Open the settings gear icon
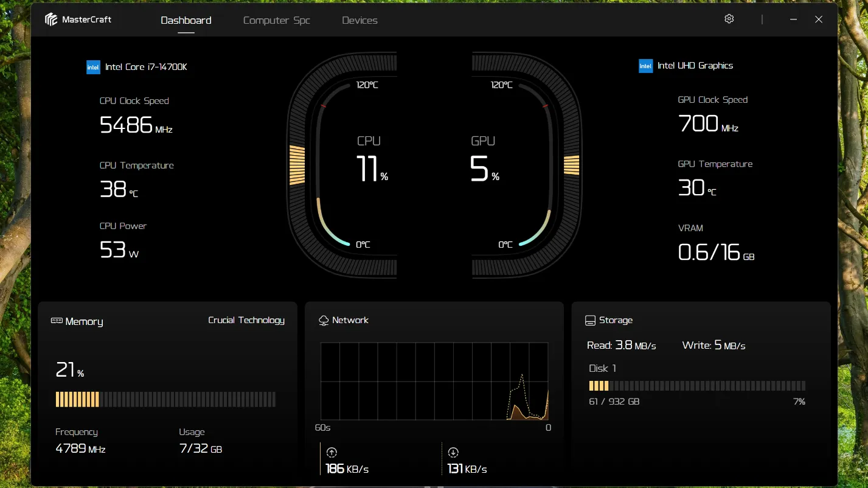 coord(729,19)
